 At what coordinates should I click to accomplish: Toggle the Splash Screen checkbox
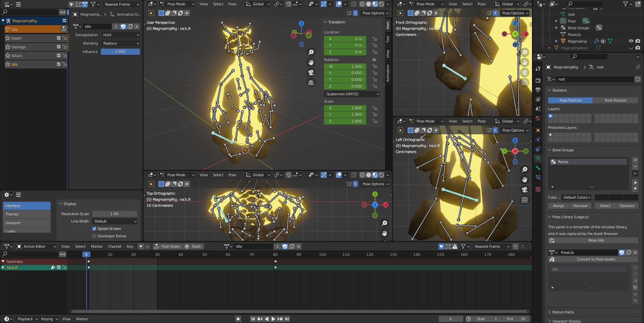[x=94, y=229]
